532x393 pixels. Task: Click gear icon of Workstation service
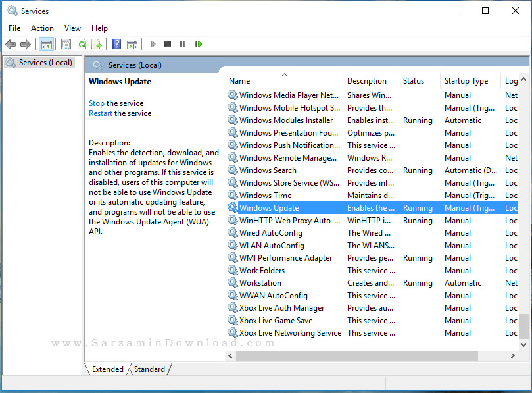232,282
